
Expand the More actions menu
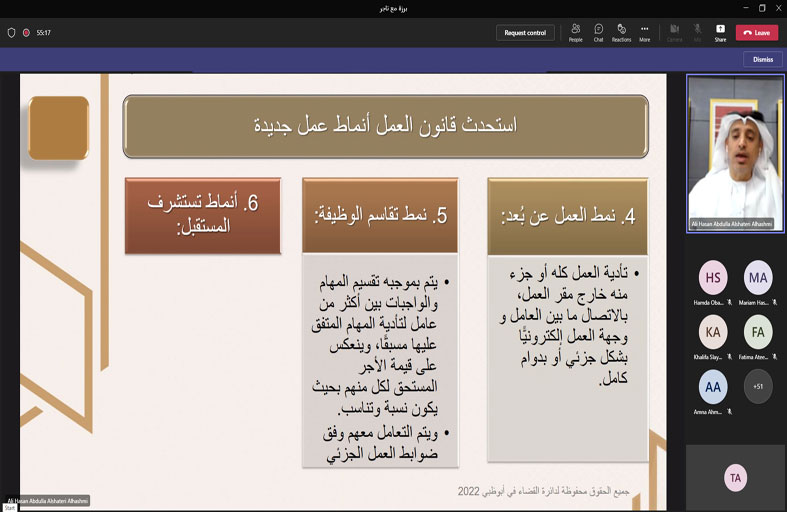pyautogui.click(x=645, y=32)
